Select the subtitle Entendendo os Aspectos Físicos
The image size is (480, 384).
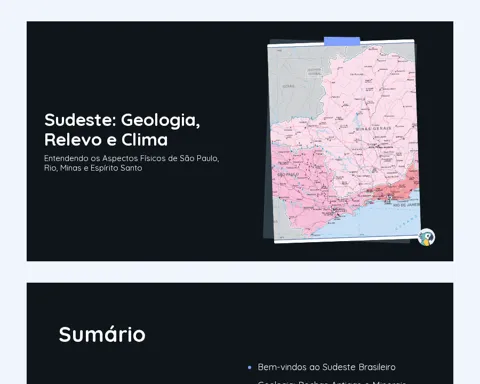pos(132,163)
